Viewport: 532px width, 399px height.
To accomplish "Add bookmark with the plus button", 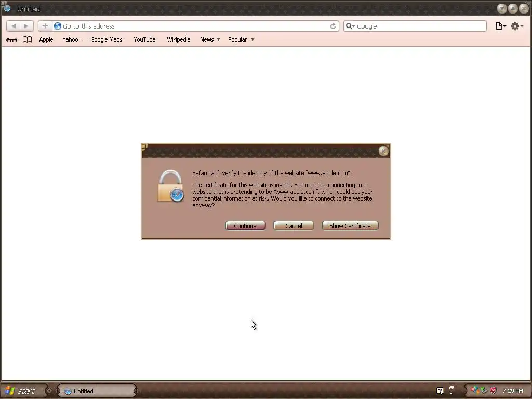I will coord(45,26).
